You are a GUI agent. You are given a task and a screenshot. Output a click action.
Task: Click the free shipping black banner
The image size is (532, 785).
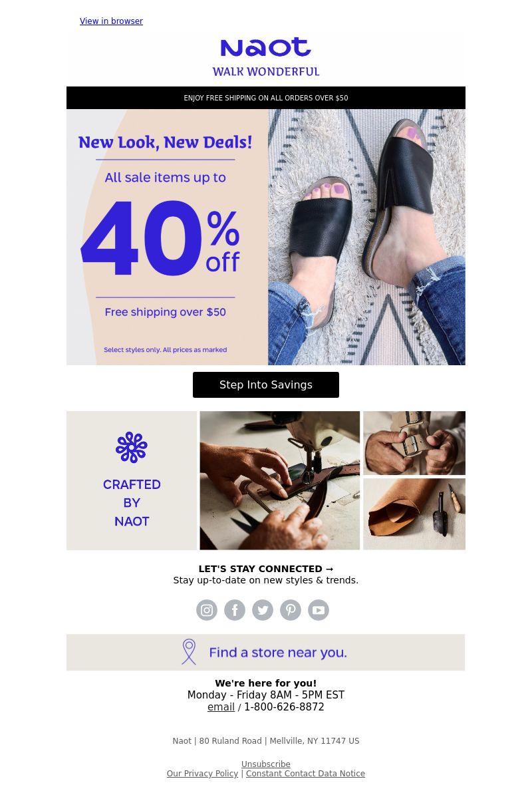(266, 98)
